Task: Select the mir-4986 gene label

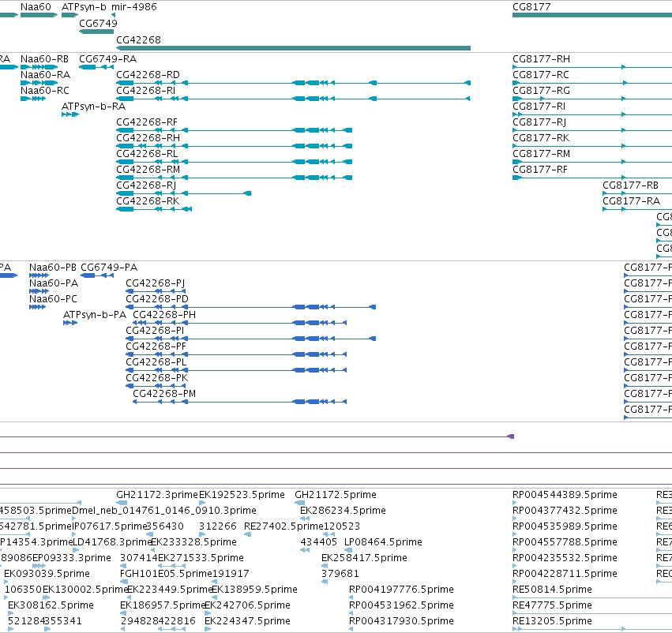Action: 134,7
